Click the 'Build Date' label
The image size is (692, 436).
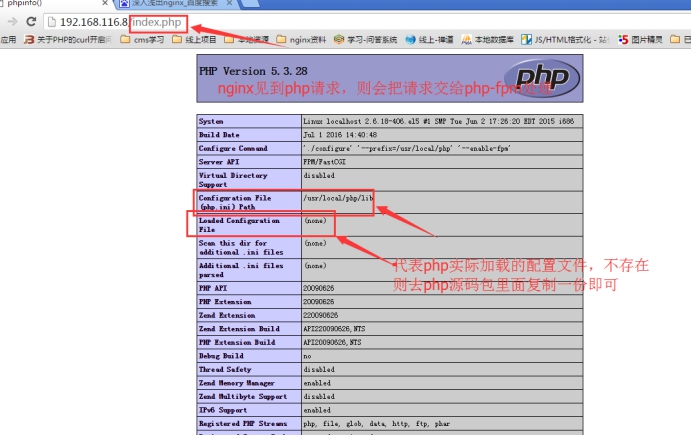(219, 135)
